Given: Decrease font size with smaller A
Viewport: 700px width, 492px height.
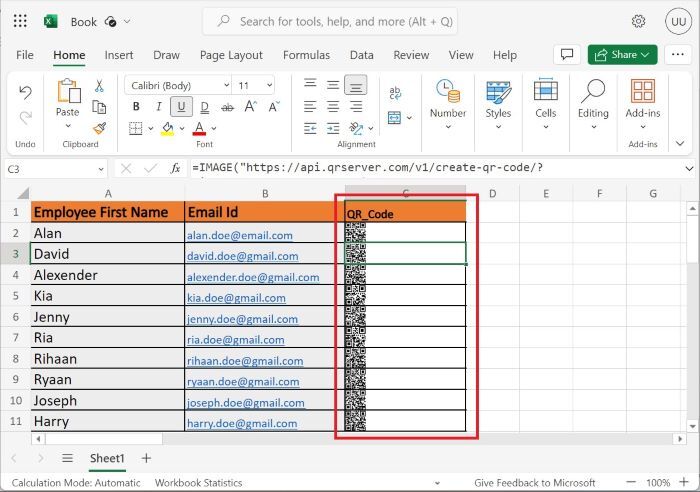Looking at the screenshot, I should click(x=273, y=106).
